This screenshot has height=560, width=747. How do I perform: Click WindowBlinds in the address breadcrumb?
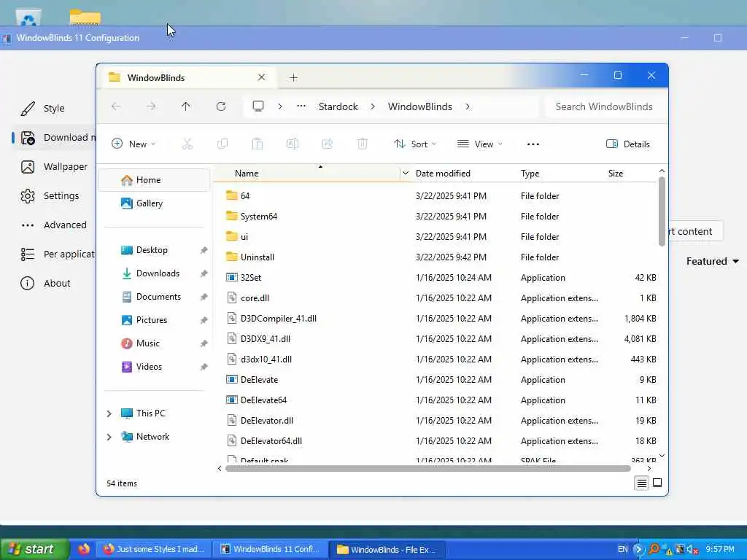point(419,106)
